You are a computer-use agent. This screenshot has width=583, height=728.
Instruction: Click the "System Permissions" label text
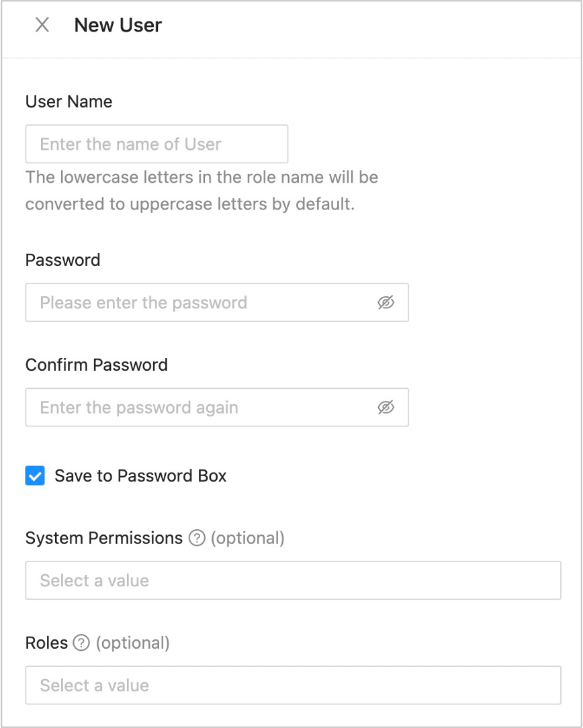pos(104,539)
